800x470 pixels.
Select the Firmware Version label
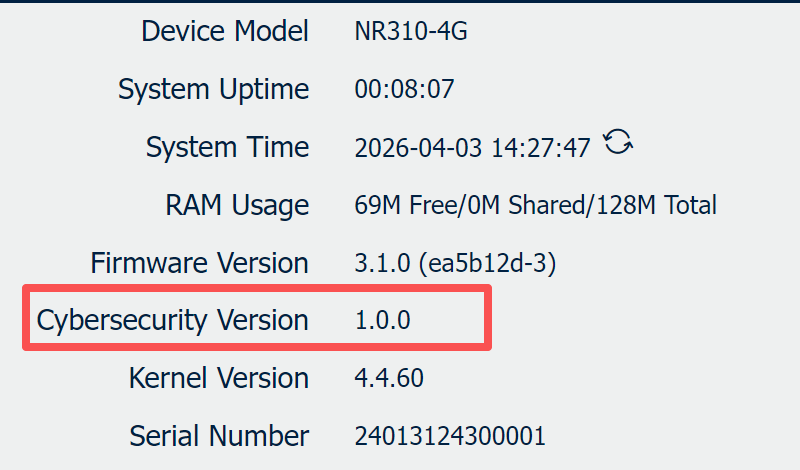(199, 263)
